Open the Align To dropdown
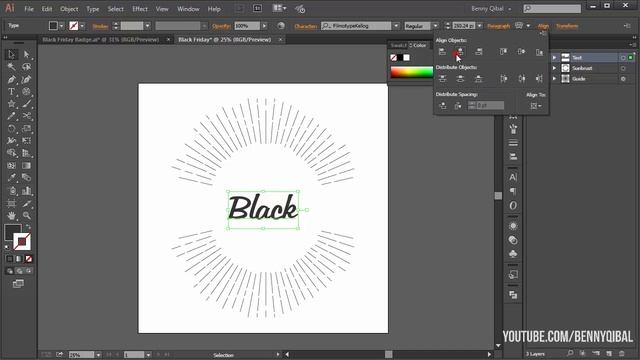This screenshot has height=360, width=640. 536,106
